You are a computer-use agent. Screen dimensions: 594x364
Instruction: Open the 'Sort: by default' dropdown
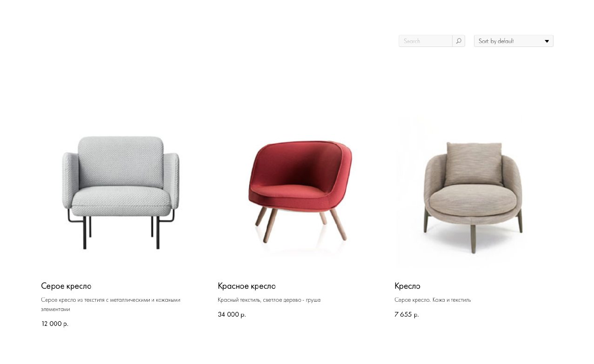tap(514, 41)
